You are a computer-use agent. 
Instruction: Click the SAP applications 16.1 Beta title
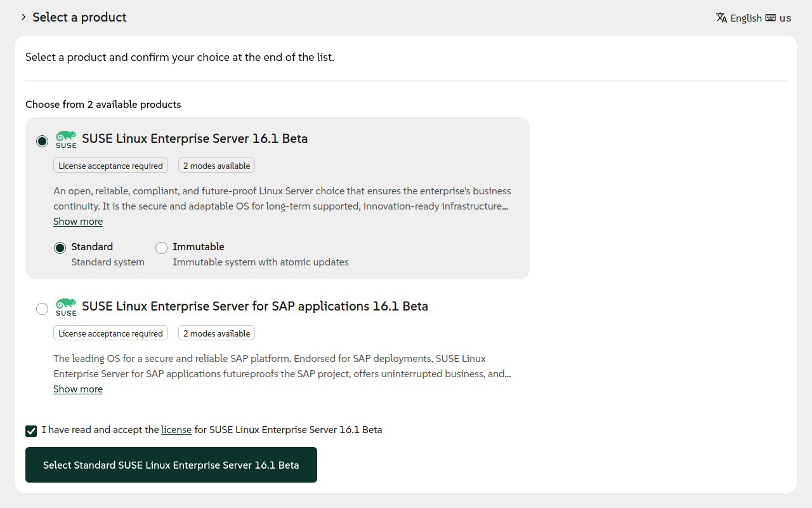point(255,306)
